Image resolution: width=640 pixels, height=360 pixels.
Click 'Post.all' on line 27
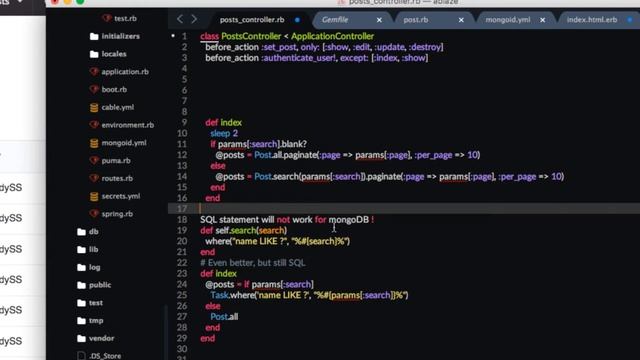[224, 317]
